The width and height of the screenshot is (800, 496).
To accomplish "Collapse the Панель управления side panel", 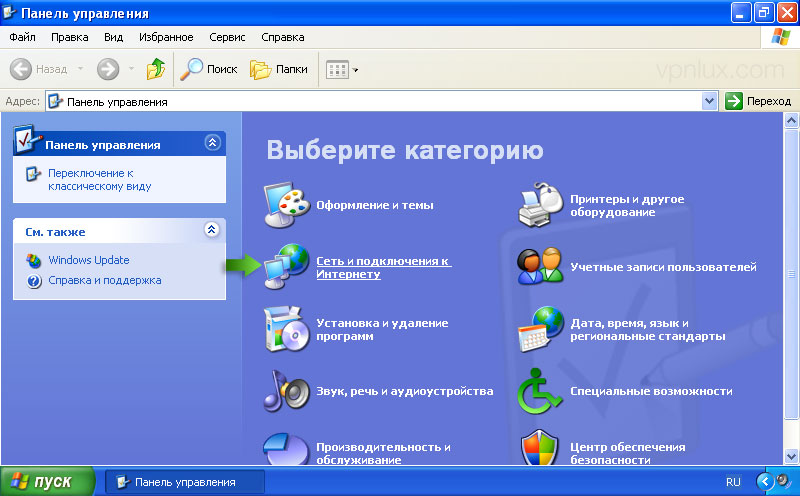I will tap(212, 142).
